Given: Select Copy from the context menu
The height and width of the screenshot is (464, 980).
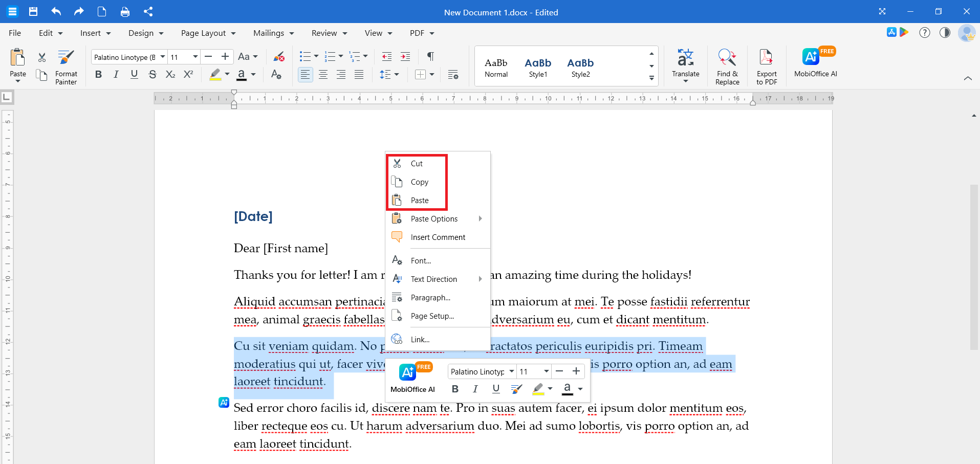Looking at the screenshot, I should click(420, 182).
